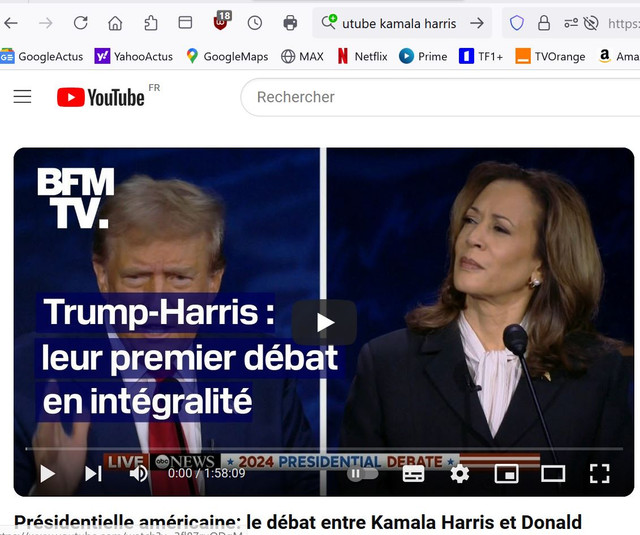Click the blocked autoplay icon in address bar
640x535 pixels.
pos(591,23)
